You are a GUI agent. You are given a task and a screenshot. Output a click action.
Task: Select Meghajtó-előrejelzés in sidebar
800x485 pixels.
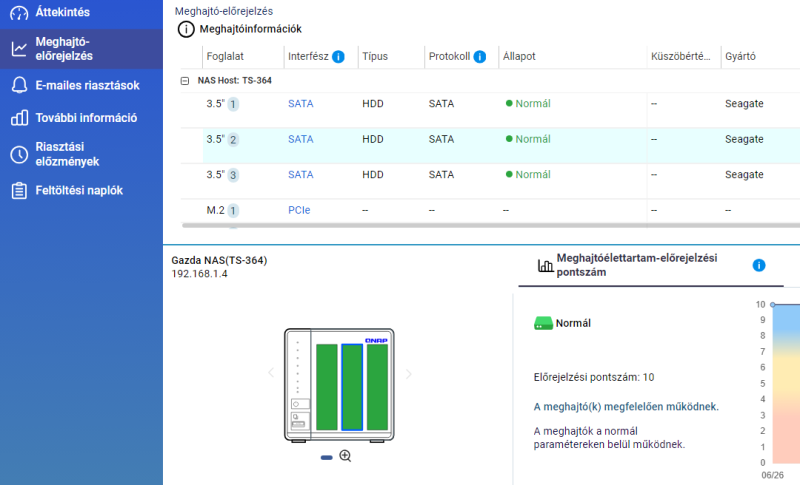pos(81,49)
